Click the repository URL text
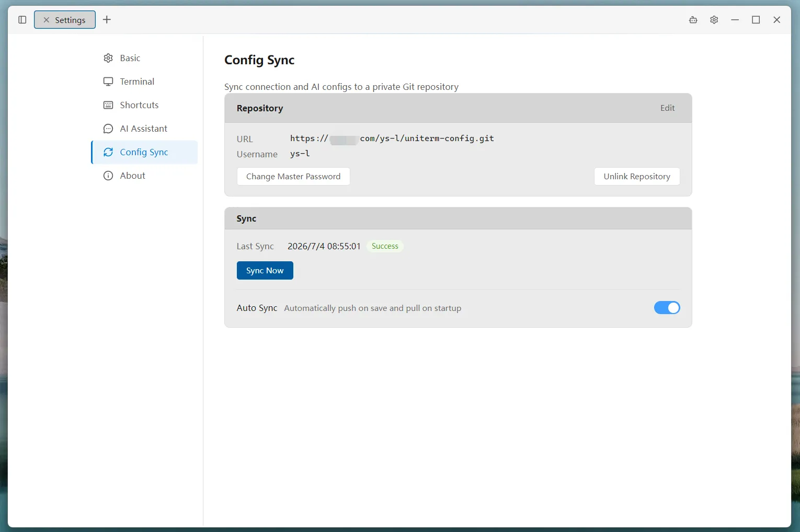 pyautogui.click(x=392, y=138)
